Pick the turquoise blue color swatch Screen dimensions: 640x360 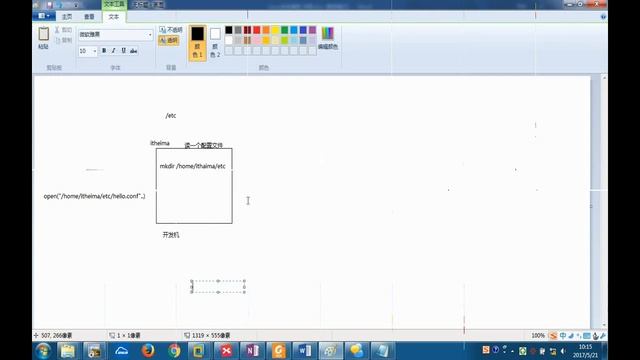pos(294,30)
